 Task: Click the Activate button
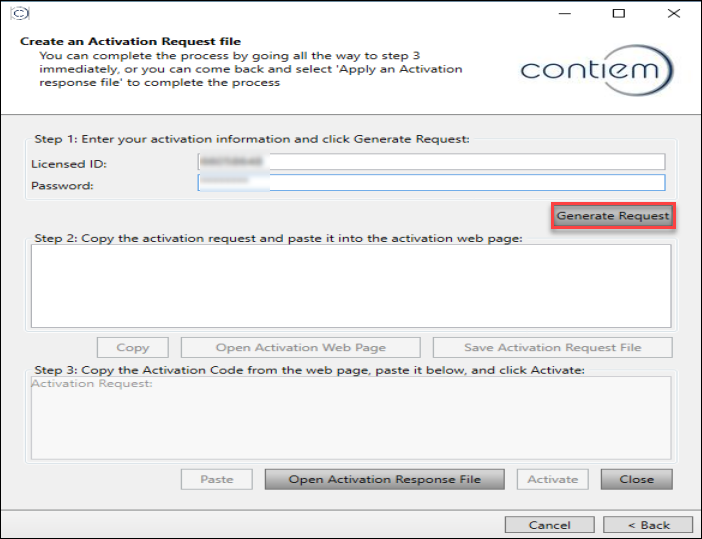point(553,480)
